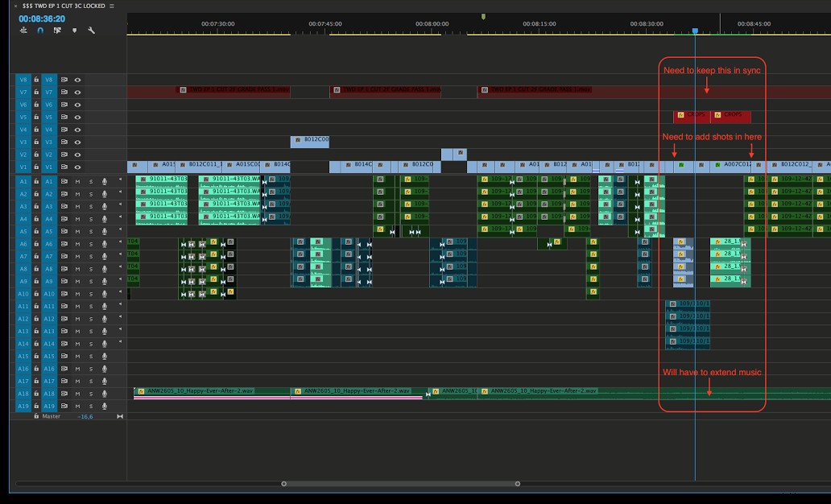Screen dimensions: 831x504
Task: Click the horizontal zoom scrollbar at bottom
Action: click(x=400, y=483)
